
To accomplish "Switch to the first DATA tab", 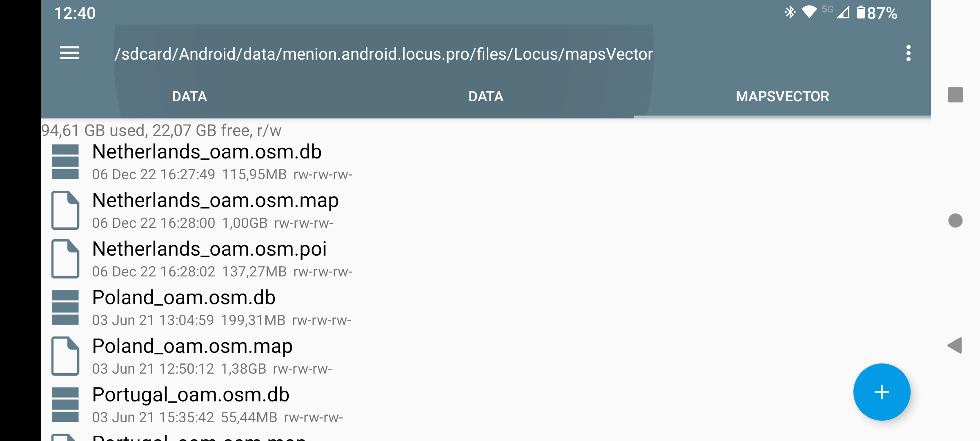I will click(x=189, y=97).
